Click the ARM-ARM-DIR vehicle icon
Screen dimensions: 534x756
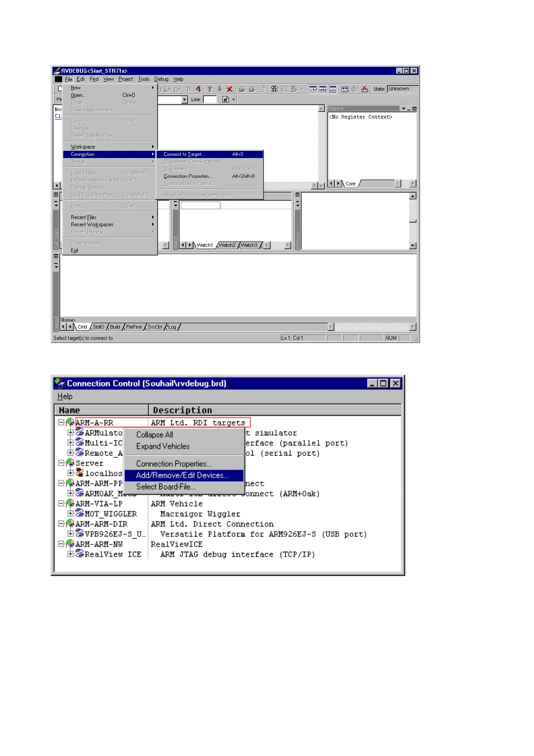70,523
